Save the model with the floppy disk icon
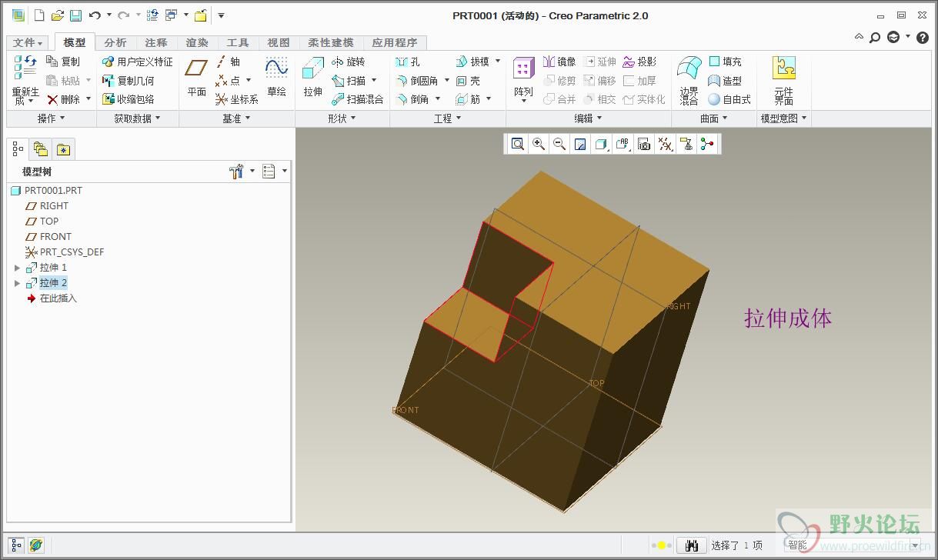Screen dimensions: 938x560 coord(75,15)
